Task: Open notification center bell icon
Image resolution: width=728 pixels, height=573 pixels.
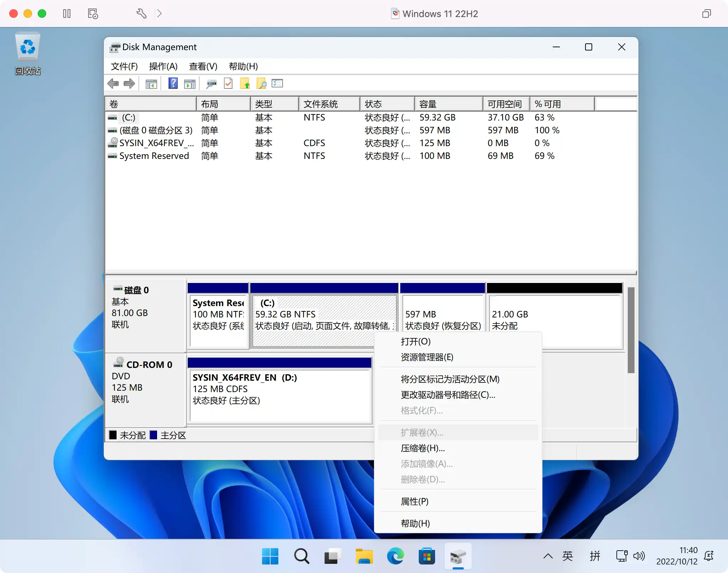Action: [x=709, y=556]
